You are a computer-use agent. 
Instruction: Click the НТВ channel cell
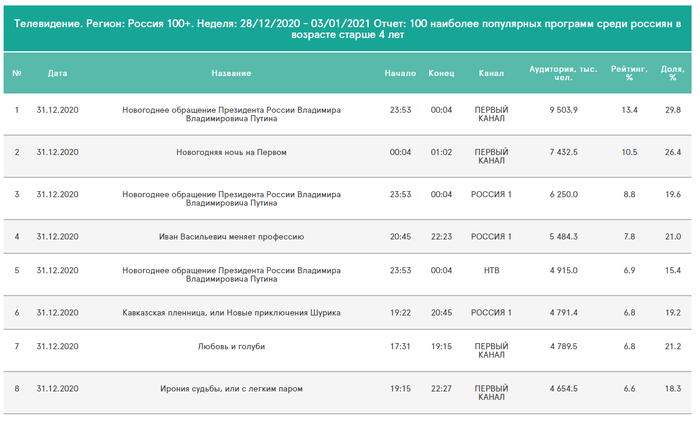491,270
